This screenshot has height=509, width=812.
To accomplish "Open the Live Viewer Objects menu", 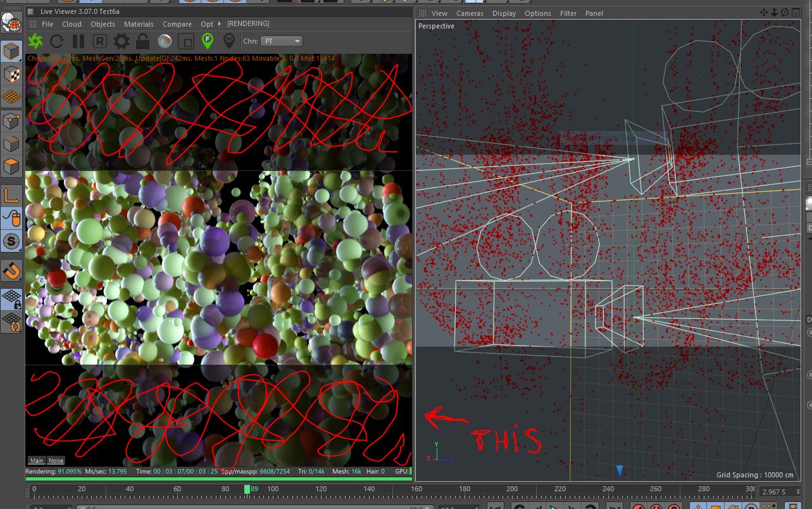I will (103, 24).
